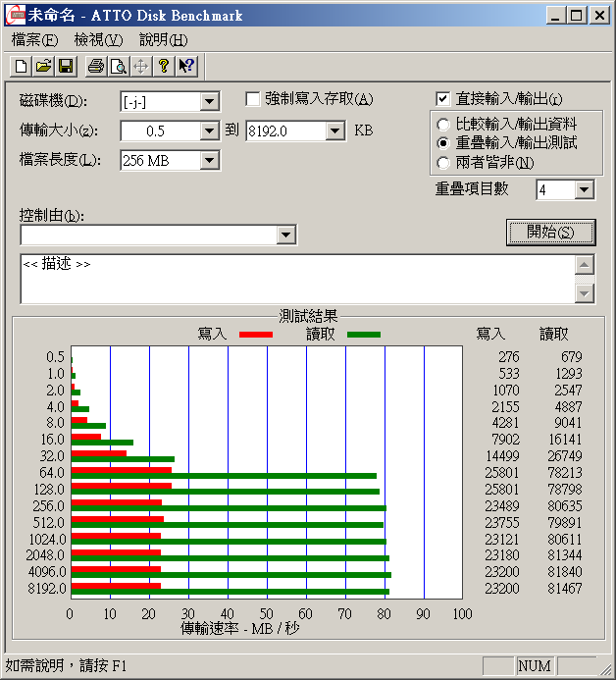Viewport: 616px width, 680px height.
Task: Open Print Preview toolbar icon
Action: pyautogui.click(x=119, y=67)
